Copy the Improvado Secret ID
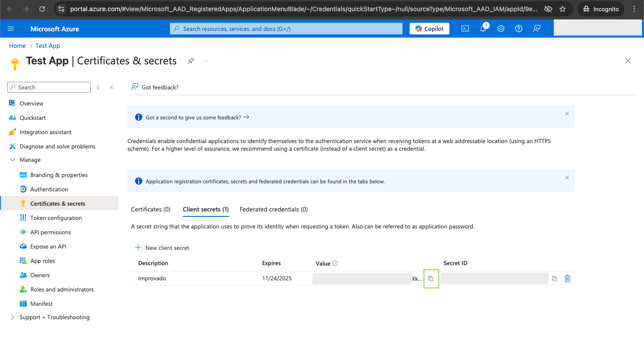The height and width of the screenshot is (359, 644). [x=555, y=279]
